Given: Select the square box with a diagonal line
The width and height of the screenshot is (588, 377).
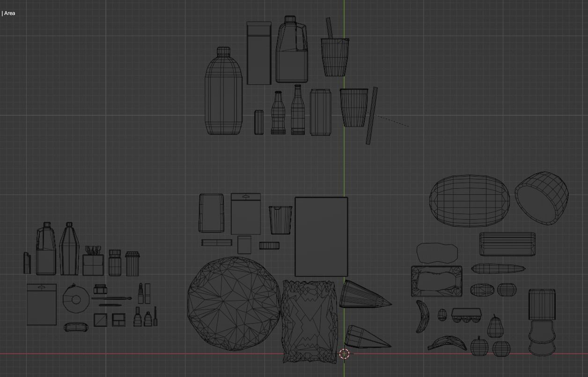Looking at the screenshot, I should pyautogui.click(x=100, y=320).
